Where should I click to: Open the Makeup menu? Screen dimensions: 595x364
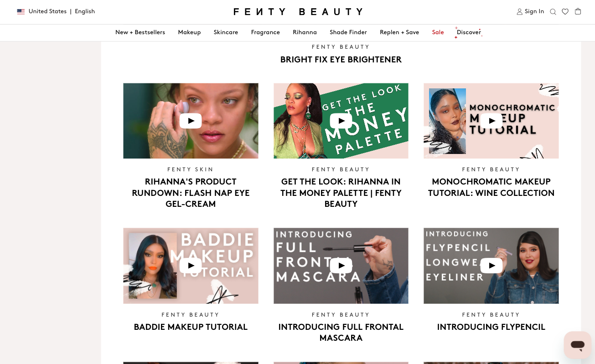click(189, 32)
